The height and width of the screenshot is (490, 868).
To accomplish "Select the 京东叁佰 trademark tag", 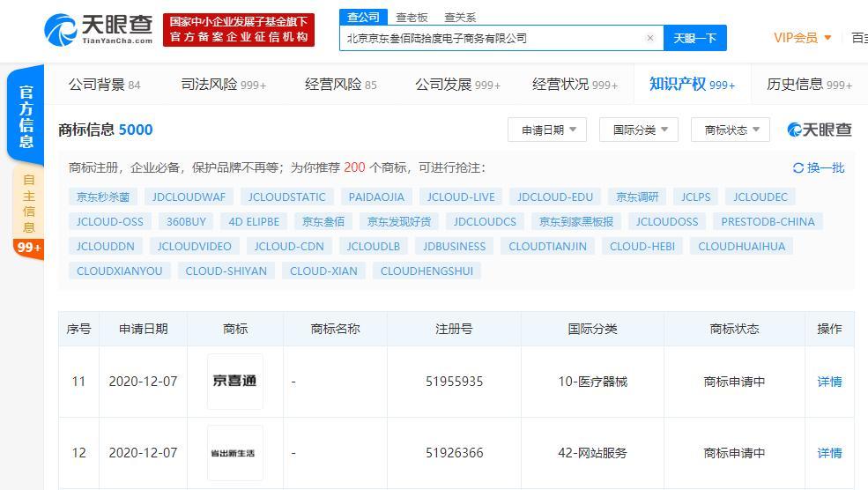I will pos(323,221).
